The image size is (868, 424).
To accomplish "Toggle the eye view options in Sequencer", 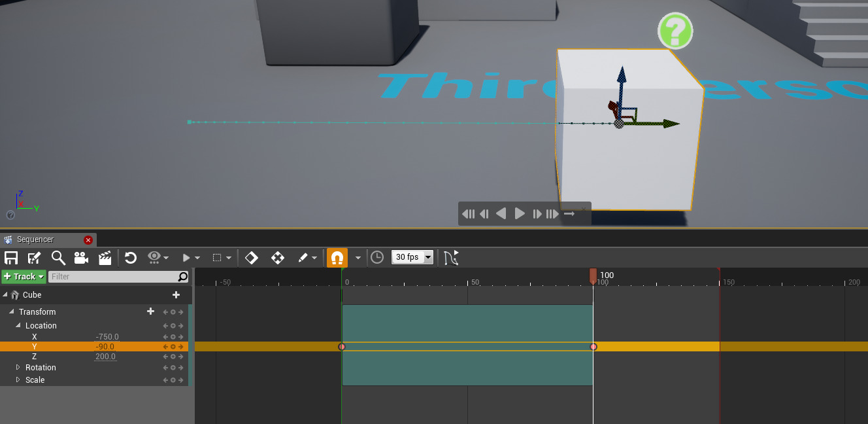I will coord(155,257).
